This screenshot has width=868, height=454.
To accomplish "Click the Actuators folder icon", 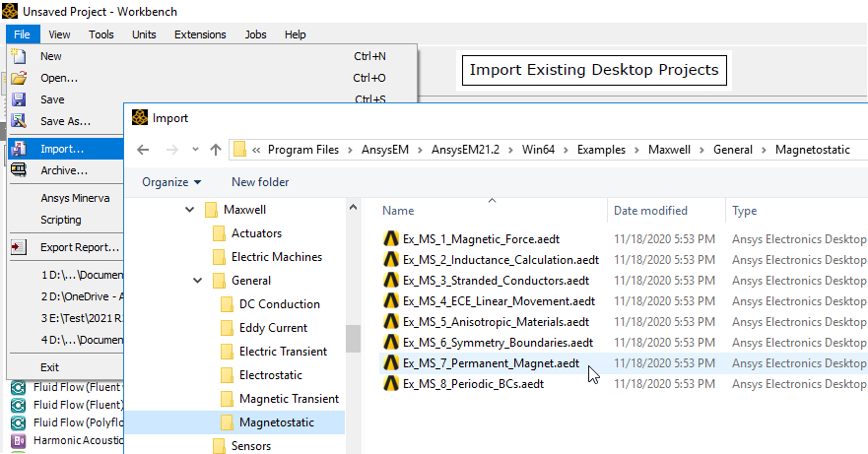I will pyautogui.click(x=219, y=233).
